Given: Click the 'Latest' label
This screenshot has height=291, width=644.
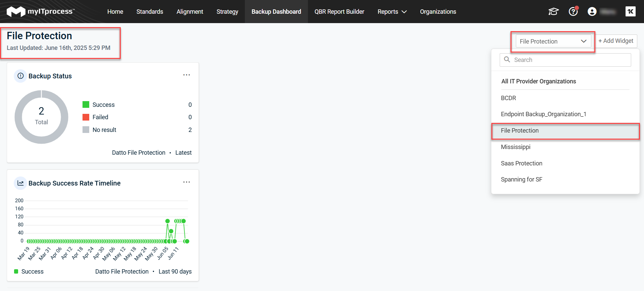Looking at the screenshot, I should (x=183, y=153).
